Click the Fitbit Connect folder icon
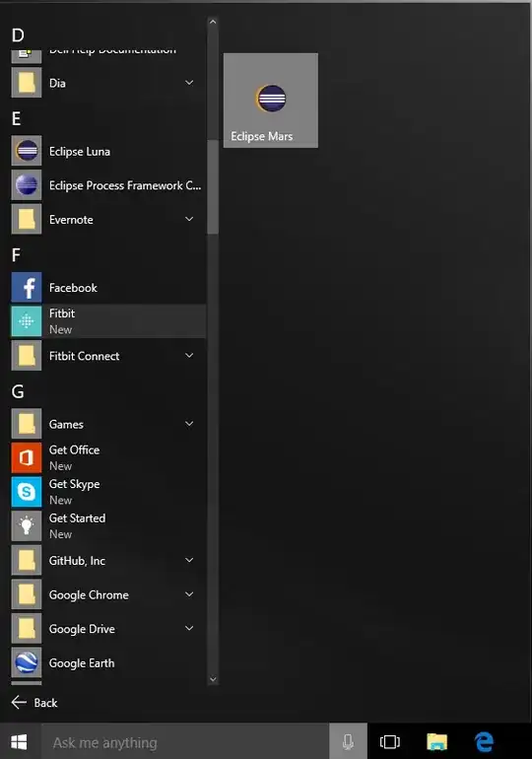Image resolution: width=532 pixels, height=759 pixels. (27, 356)
